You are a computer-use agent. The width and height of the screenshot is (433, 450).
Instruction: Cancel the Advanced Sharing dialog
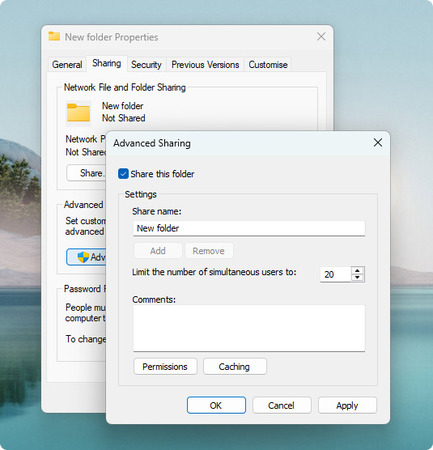(281, 405)
